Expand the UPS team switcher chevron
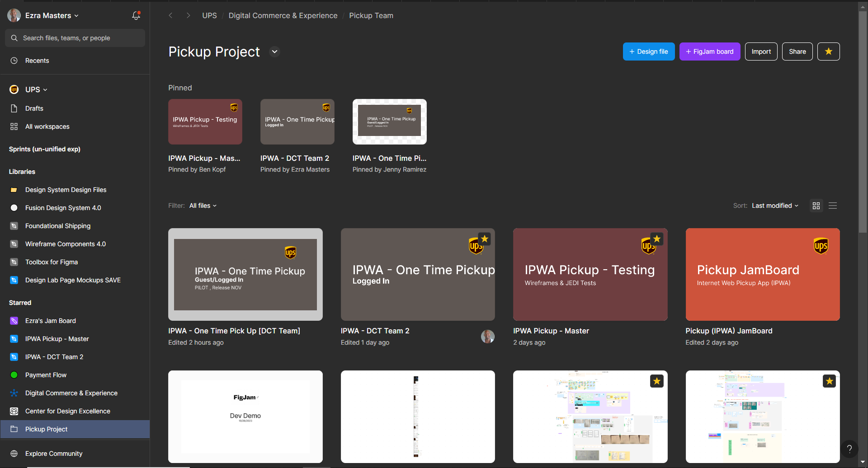The image size is (868, 468). coord(45,90)
